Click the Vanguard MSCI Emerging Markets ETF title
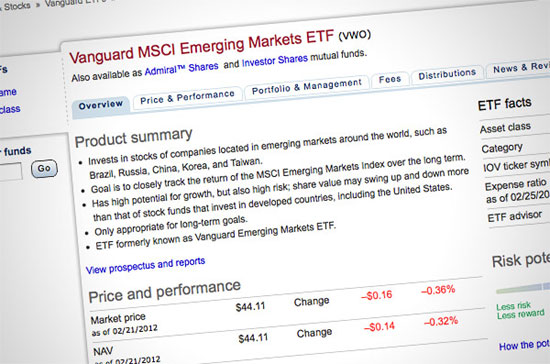Screen dimensions: 550x364 click(x=201, y=47)
